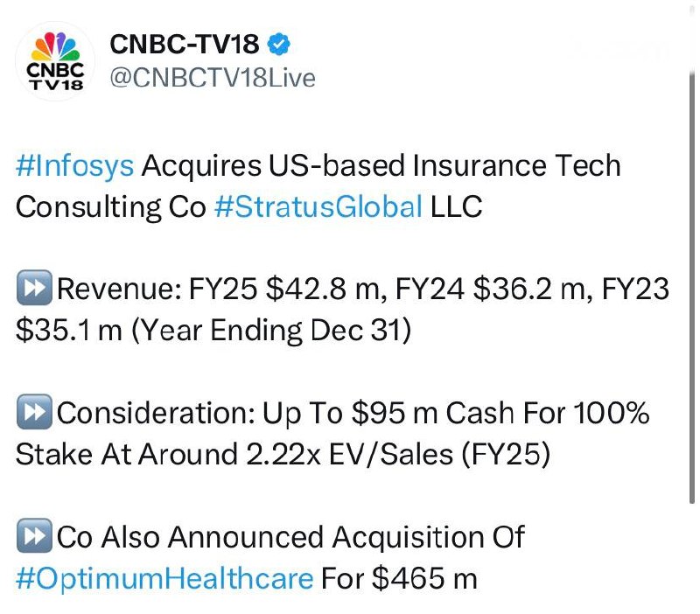The image size is (700, 614).
Task: Click the fast-forward emoji beside Revenue
Action: 34,290
